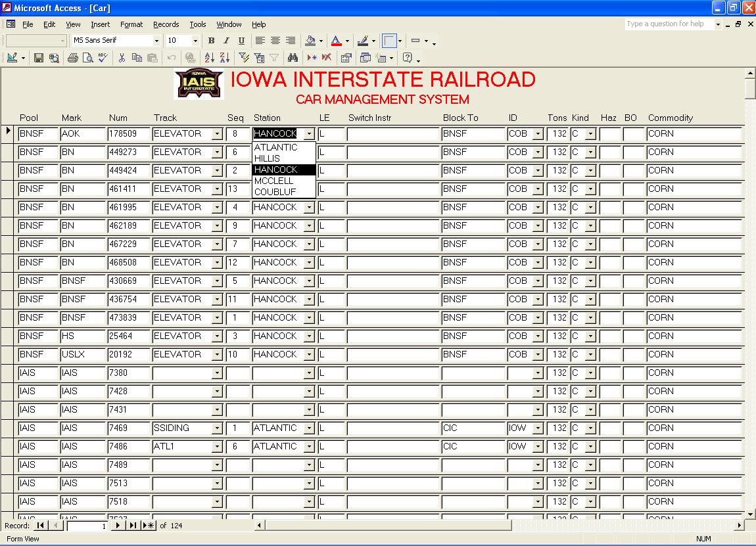Click the Paste clipboard icon
The height and width of the screenshot is (546, 756).
coord(153,58)
